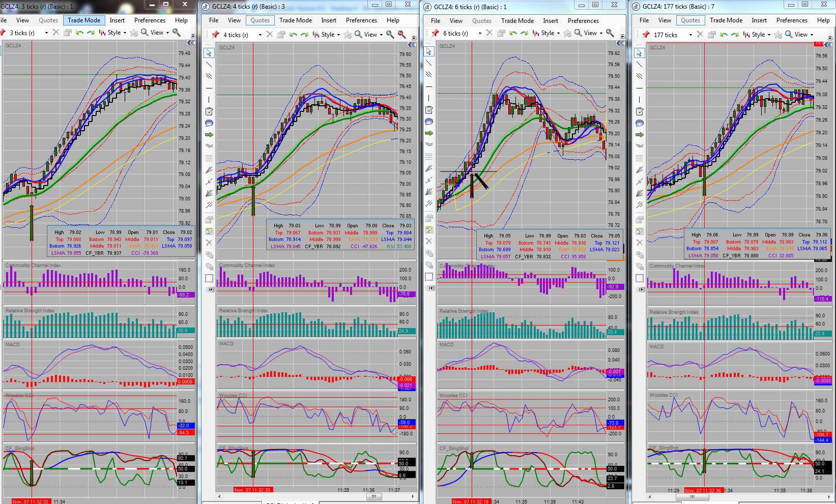Click Style button in 6 ticks toolbar
Screen dimensions: 836x504
coord(543,33)
